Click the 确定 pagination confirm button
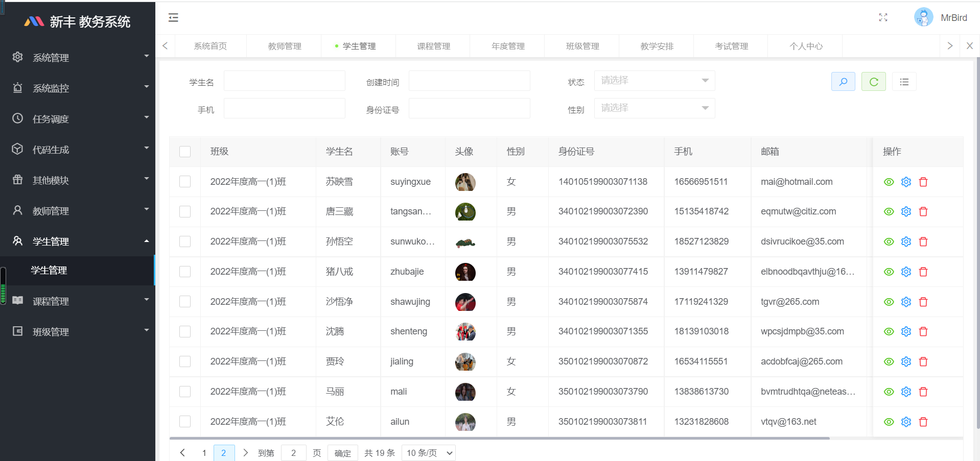This screenshot has width=980, height=461. point(343,453)
